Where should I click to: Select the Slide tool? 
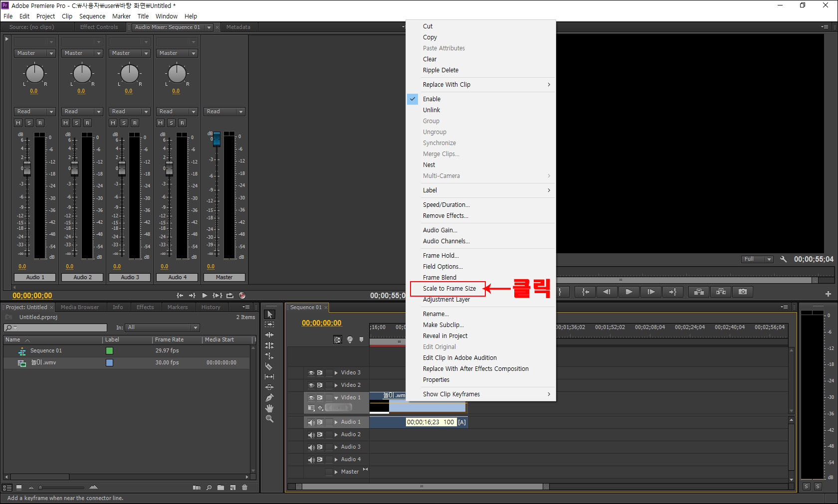pos(269,387)
